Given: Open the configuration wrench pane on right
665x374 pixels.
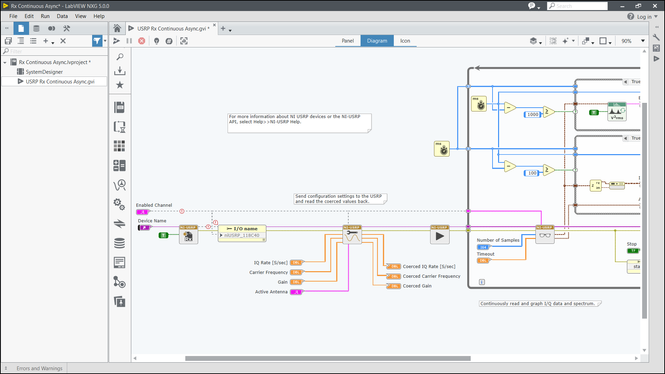Looking at the screenshot, I should point(657,37).
